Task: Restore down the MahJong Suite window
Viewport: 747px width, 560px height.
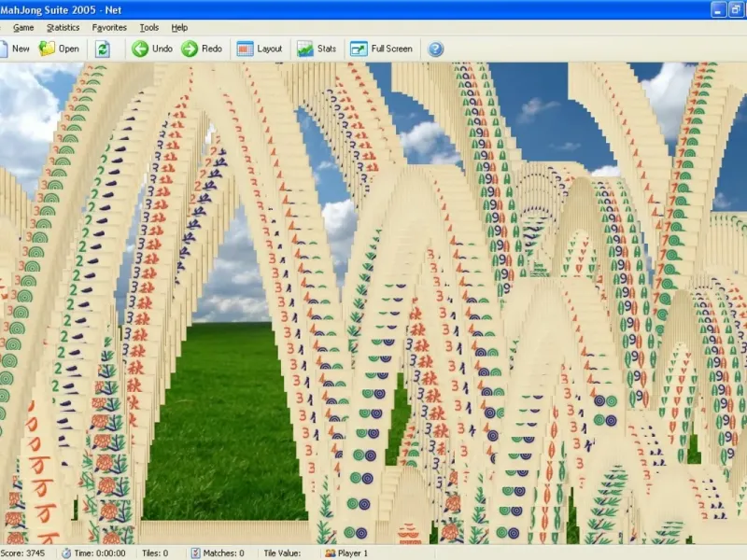Action: [x=737, y=9]
